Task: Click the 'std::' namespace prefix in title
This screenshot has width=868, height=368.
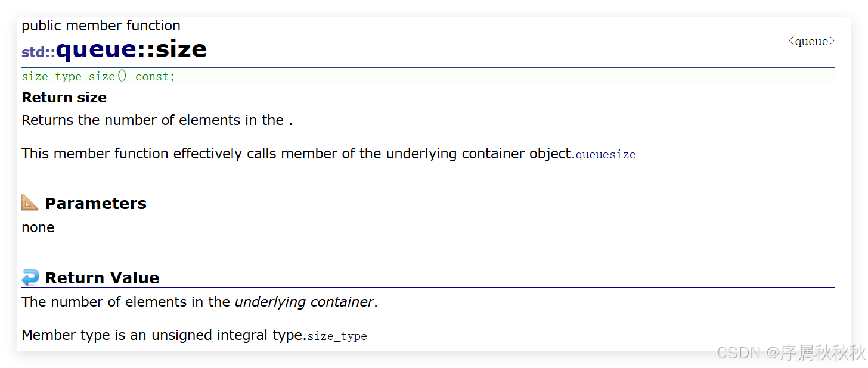Action: (38, 52)
